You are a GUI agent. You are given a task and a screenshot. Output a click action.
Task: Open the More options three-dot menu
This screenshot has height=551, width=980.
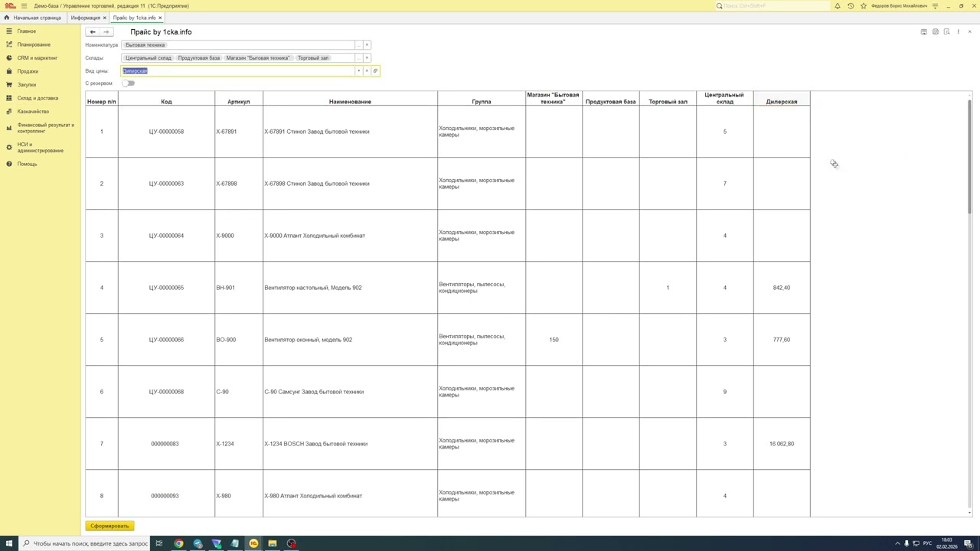(958, 31)
